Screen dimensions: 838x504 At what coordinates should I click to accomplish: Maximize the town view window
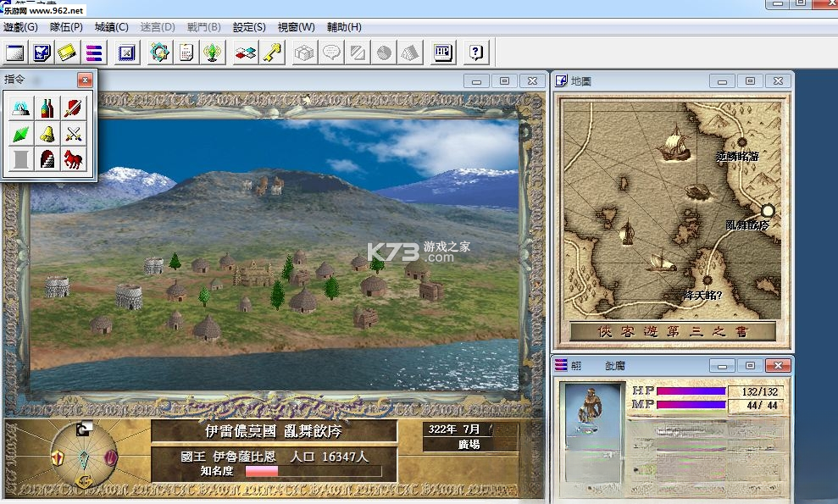(x=504, y=81)
